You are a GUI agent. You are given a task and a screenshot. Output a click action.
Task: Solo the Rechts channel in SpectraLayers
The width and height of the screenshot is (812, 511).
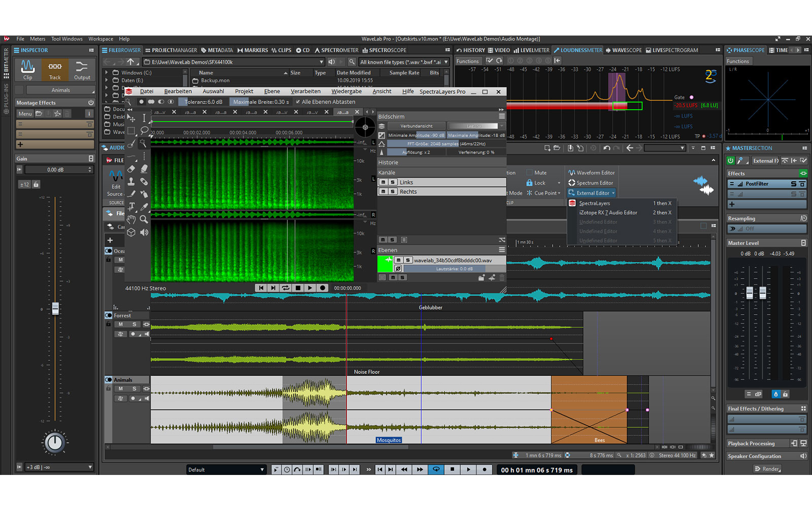point(392,191)
